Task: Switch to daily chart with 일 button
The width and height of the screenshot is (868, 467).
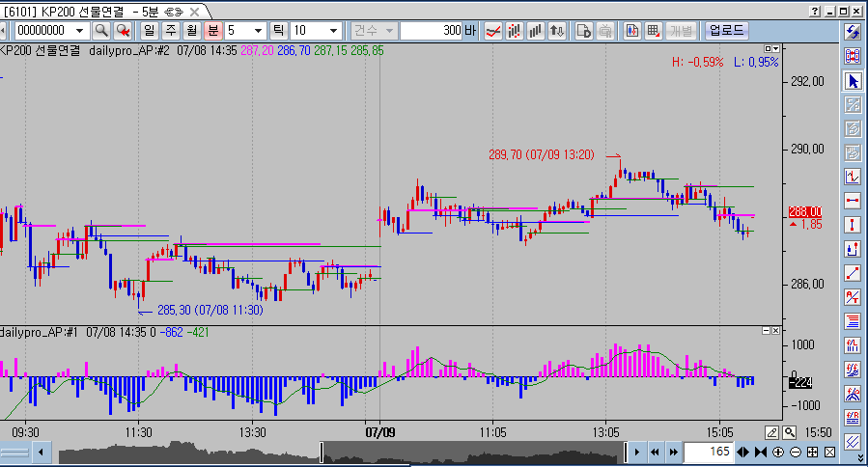Action: (149, 31)
